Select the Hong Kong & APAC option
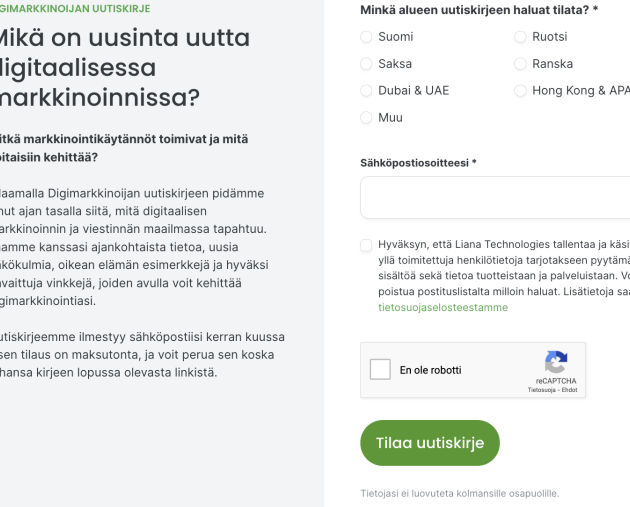 (520, 91)
